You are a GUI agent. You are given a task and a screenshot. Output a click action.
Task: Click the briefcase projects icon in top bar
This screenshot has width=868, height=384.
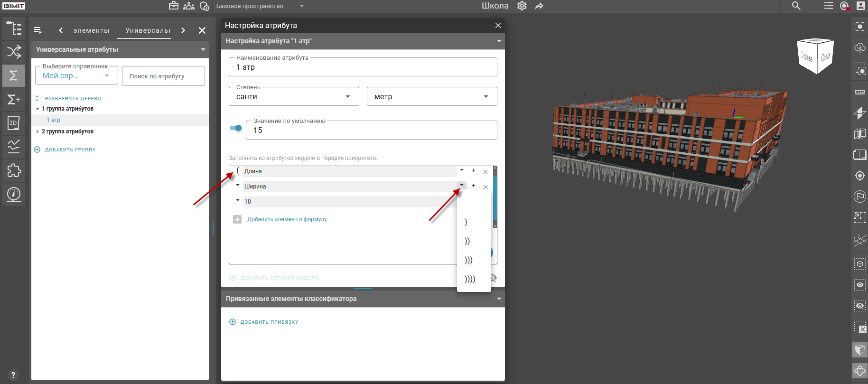point(174,6)
